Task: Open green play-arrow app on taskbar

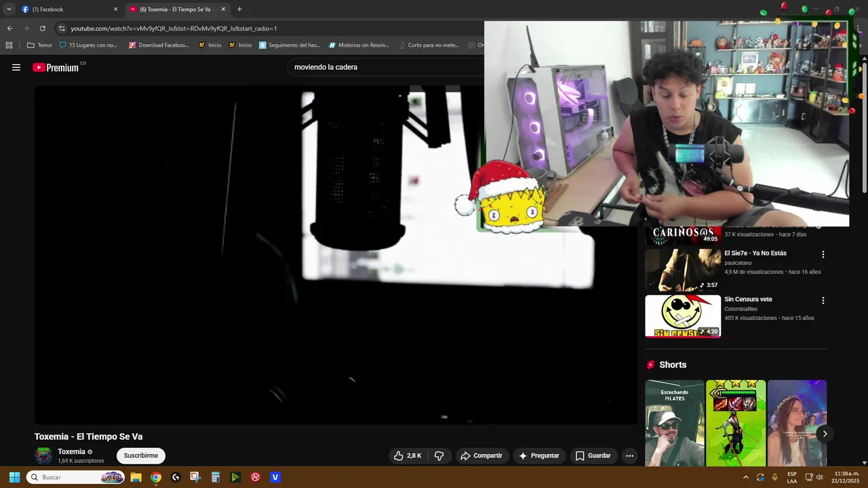Action: point(235,477)
